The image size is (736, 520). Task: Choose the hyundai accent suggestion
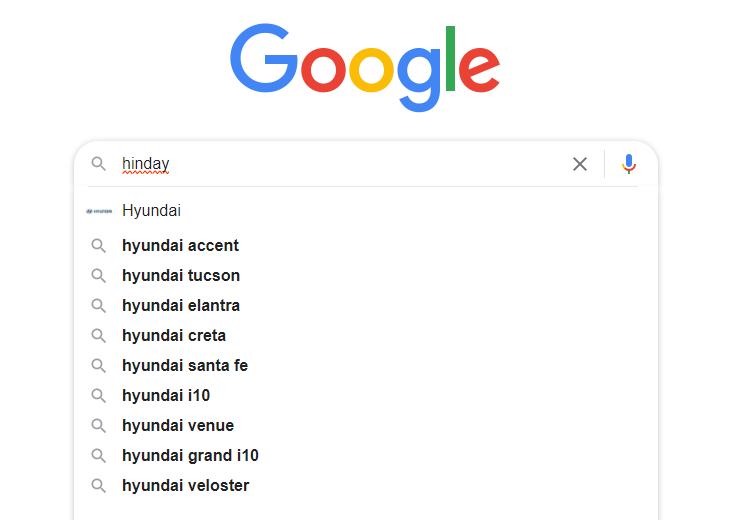(180, 245)
